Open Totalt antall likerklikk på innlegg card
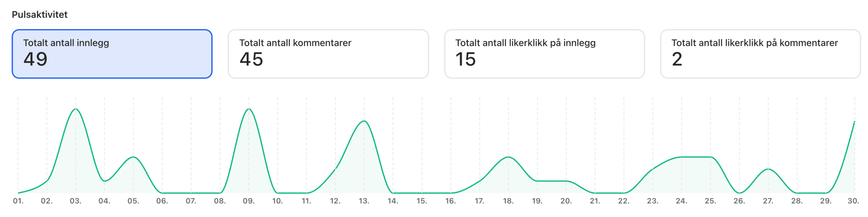The width and height of the screenshot is (868, 217). click(x=544, y=54)
